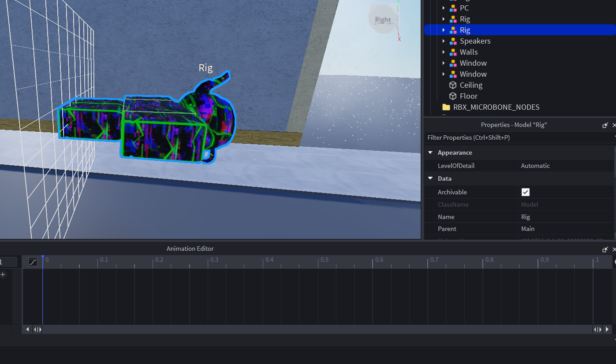Select Walls in the Explorer tree
Image resolution: width=616 pixels, height=364 pixels.
pos(468,52)
